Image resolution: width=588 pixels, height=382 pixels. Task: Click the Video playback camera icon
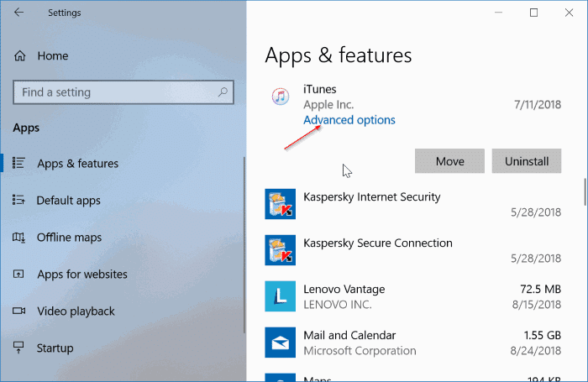click(x=18, y=311)
